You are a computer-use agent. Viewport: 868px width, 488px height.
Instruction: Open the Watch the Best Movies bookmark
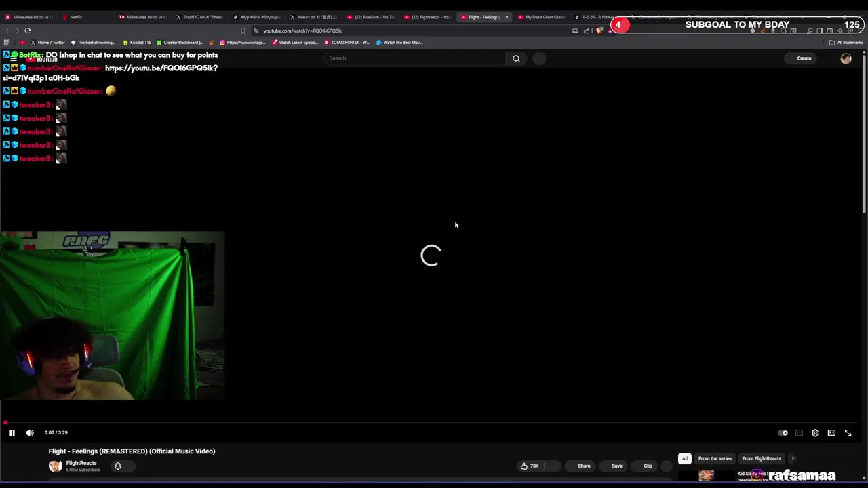[399, 43]
